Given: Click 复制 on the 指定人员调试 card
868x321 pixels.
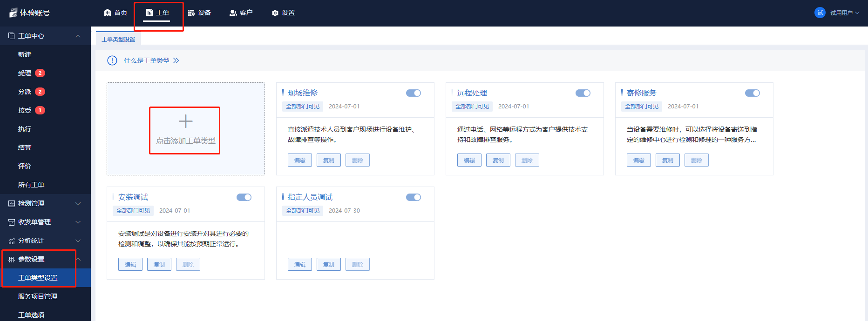Looking at the screenshot, I should click(x=329, y=264).
